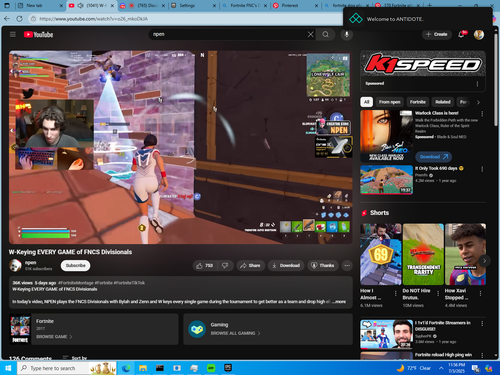The width and height of the screenshot is (500, 375).
Task: Open options for 'It Only Took 690 days'
Action: pyautogui.click(x=482, y=169)
